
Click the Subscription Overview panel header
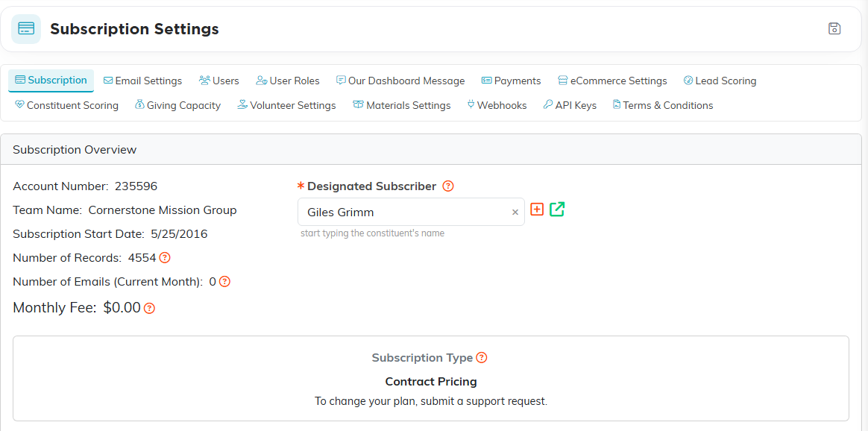431,149
